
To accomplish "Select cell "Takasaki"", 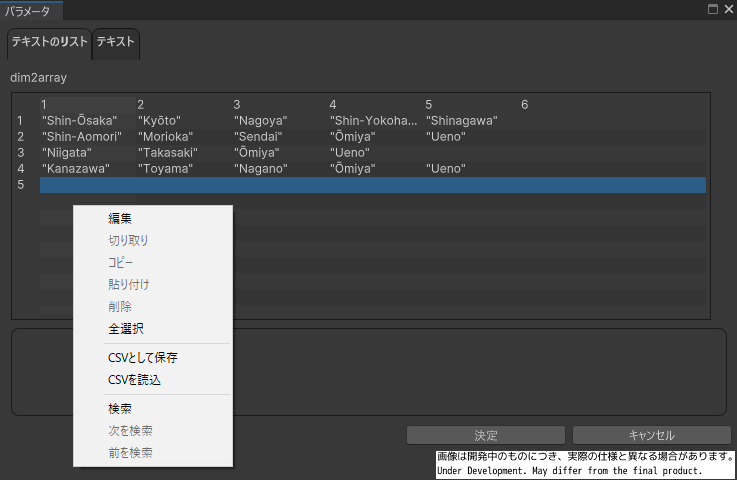I will pos(184,153).
